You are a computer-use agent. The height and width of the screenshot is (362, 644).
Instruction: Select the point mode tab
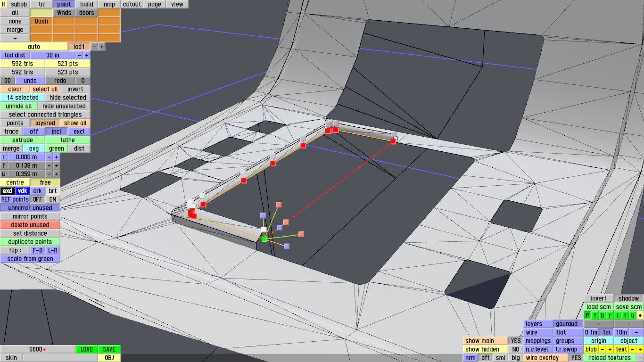pyautogui.click(x=64, y=4)
